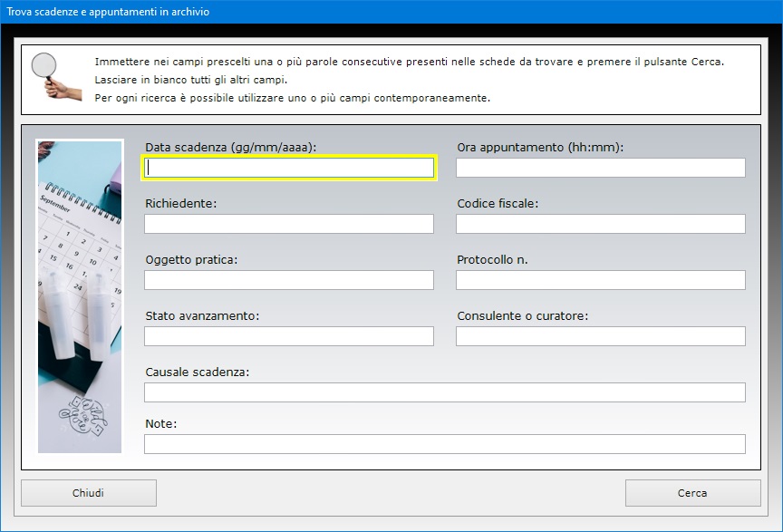
Task: Click inside the Codice fiscale field
Action: click(x=600, y=224)
